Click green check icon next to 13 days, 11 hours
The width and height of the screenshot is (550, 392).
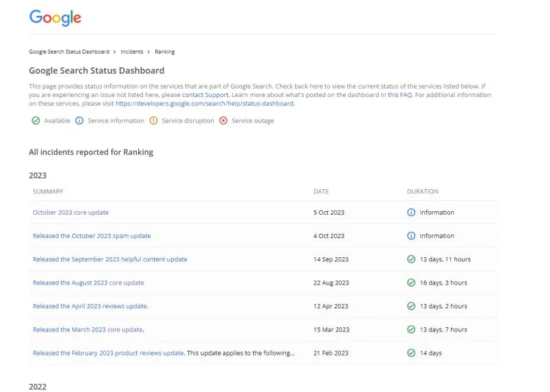411,259
